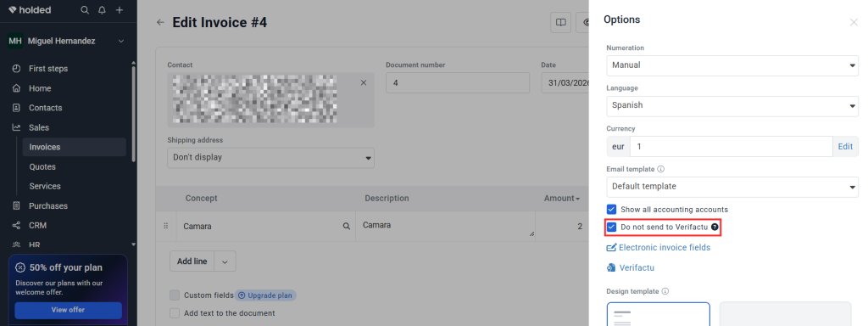Click the currency rate field

click(x=731, y=146)
